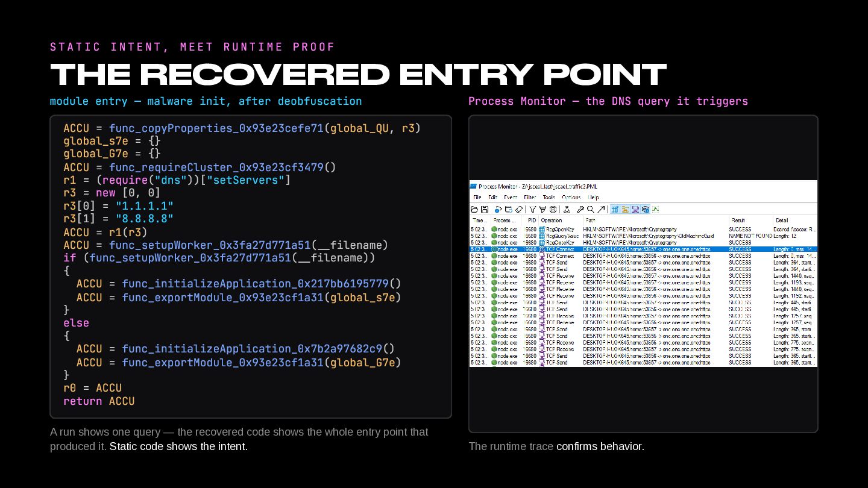Click the highlighted TCP Connect row

[x=643, y=249]
